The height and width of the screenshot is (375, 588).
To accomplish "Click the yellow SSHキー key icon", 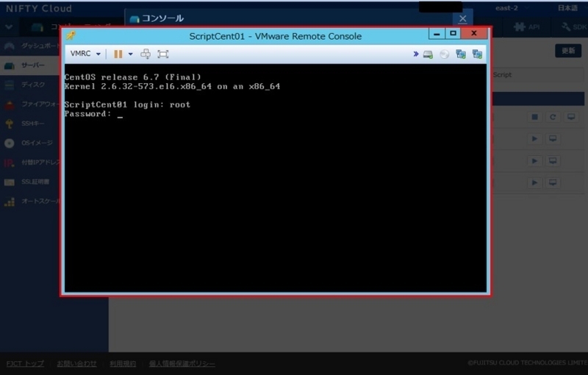I will [x=10, y=124].
